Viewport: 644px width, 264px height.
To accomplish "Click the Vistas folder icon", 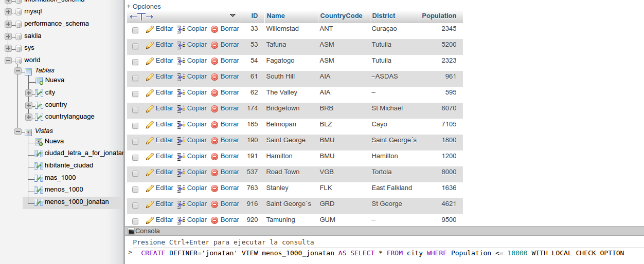I will click(x=28, y=131).
